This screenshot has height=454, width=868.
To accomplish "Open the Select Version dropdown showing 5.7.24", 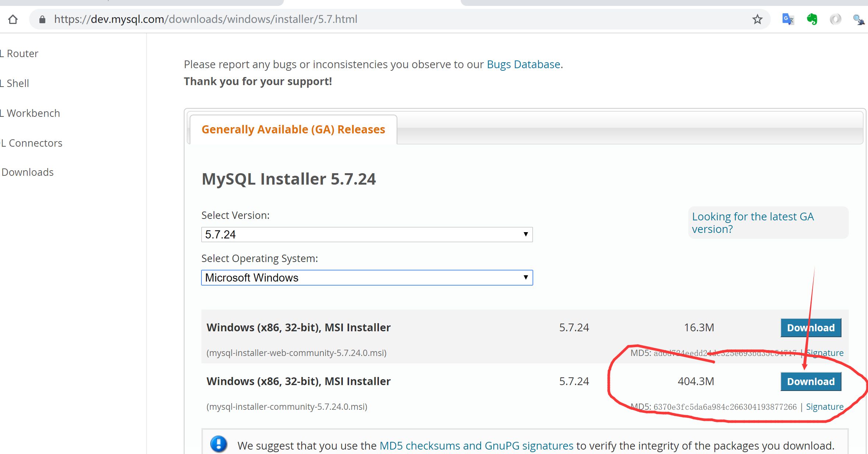I will [367, 234].
